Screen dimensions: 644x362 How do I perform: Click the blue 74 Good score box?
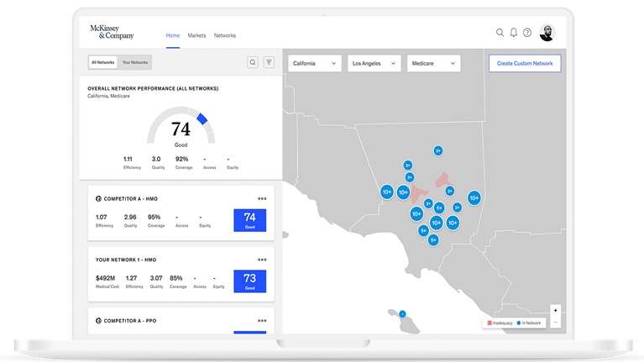click(x=249, y=221)
